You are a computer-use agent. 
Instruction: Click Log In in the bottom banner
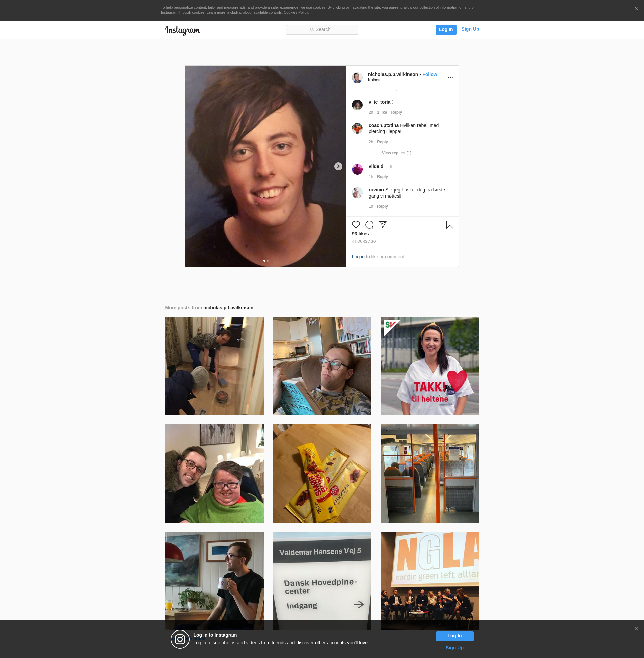click(x=454, y=636)
